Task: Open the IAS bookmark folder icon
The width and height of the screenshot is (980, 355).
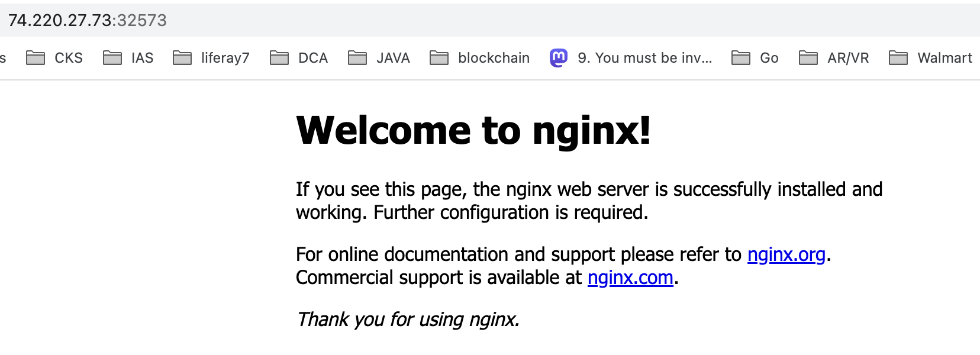Action: tap(112, 58)
